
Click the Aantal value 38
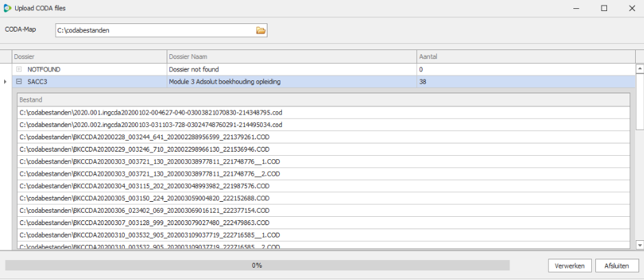(x=526, y=82)
